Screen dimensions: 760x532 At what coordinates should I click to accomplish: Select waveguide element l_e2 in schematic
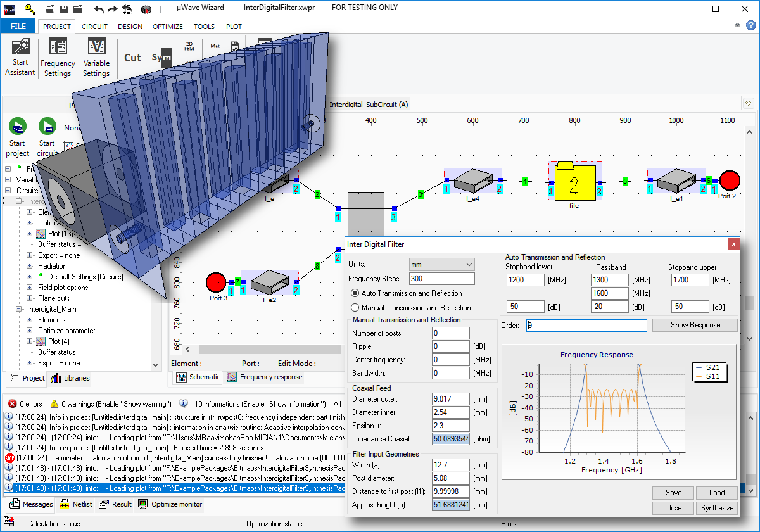tap(270, 283)
